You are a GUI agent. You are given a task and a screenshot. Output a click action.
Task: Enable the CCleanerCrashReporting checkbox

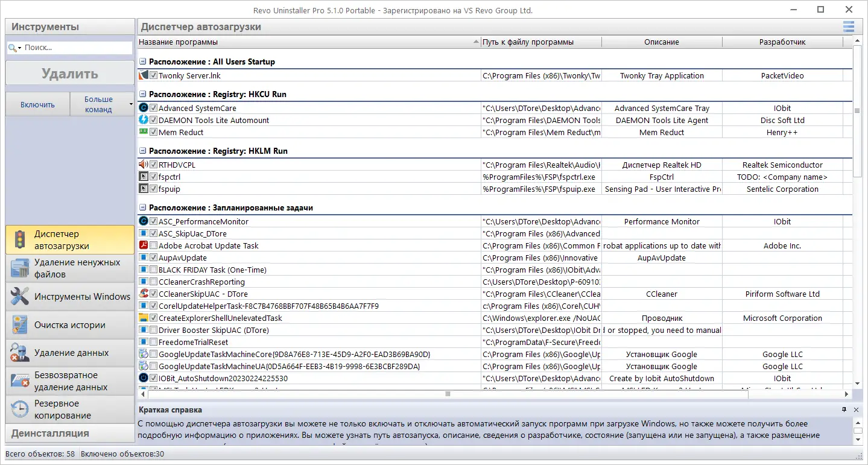coord(154,282)
